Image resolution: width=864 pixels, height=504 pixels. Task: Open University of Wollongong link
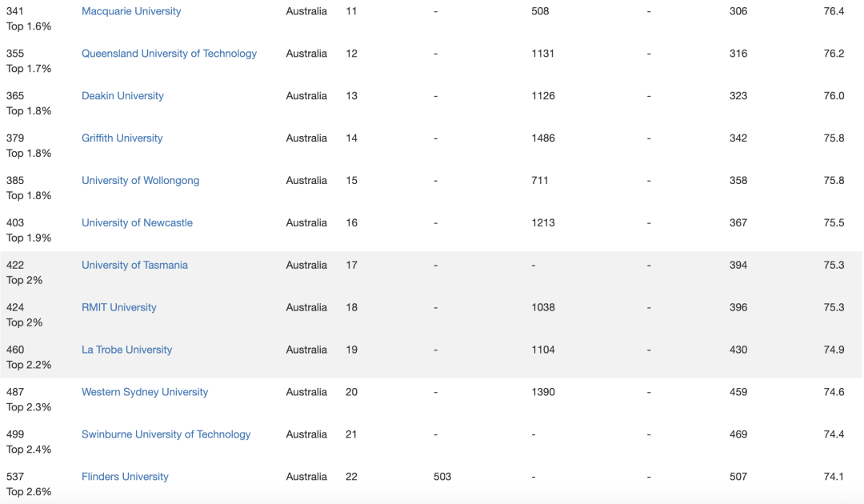tap(141, 181)
